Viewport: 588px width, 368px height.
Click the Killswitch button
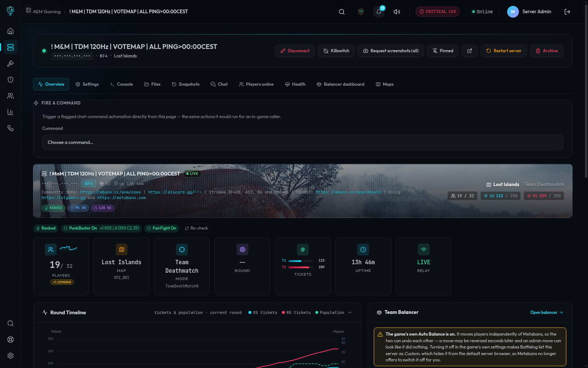(x=336, y=51)
